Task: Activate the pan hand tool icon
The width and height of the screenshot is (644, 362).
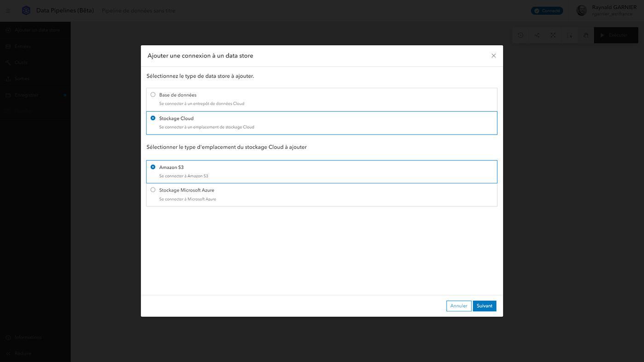Action: [x=586, y=35]
